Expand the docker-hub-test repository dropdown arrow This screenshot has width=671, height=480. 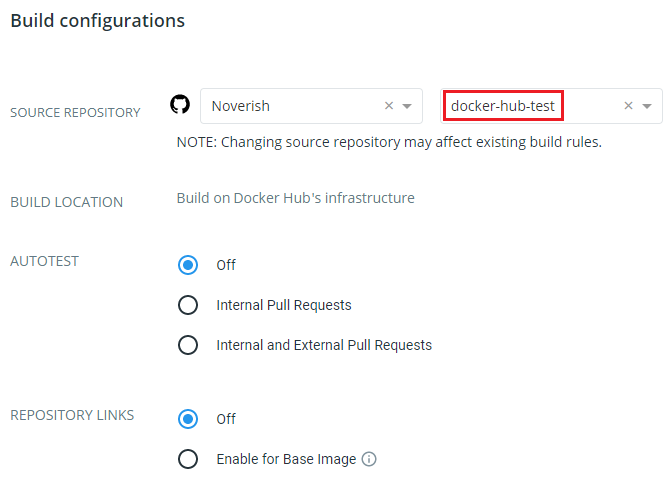coord(646,106)
